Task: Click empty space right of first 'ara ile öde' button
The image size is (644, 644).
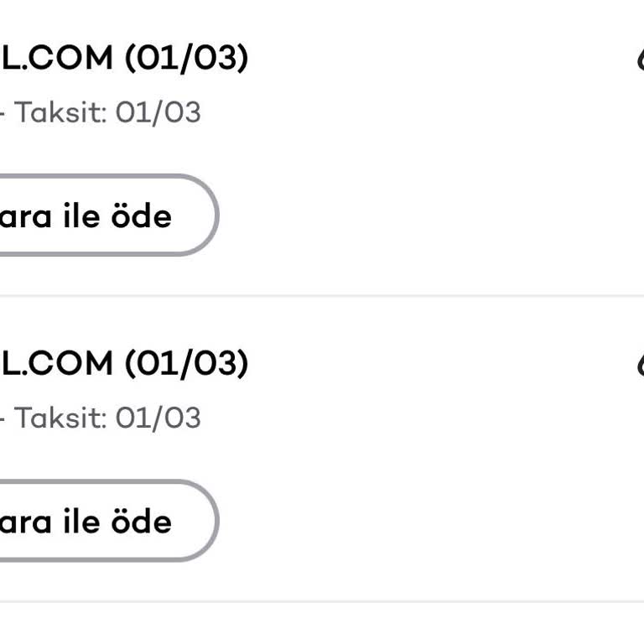Action: [419, 216]
